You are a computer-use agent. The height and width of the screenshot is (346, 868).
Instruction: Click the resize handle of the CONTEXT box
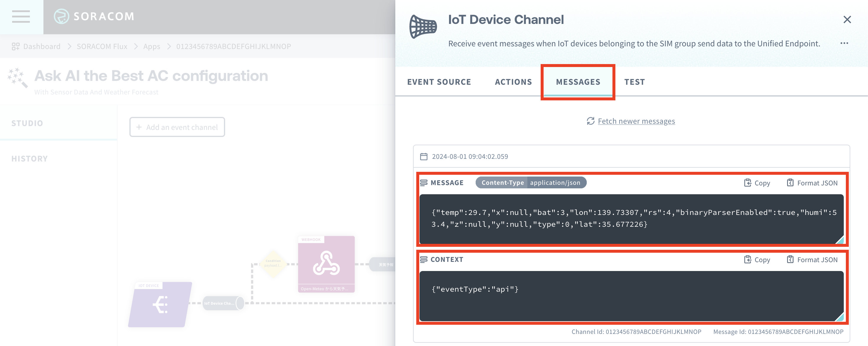point(840,317)
